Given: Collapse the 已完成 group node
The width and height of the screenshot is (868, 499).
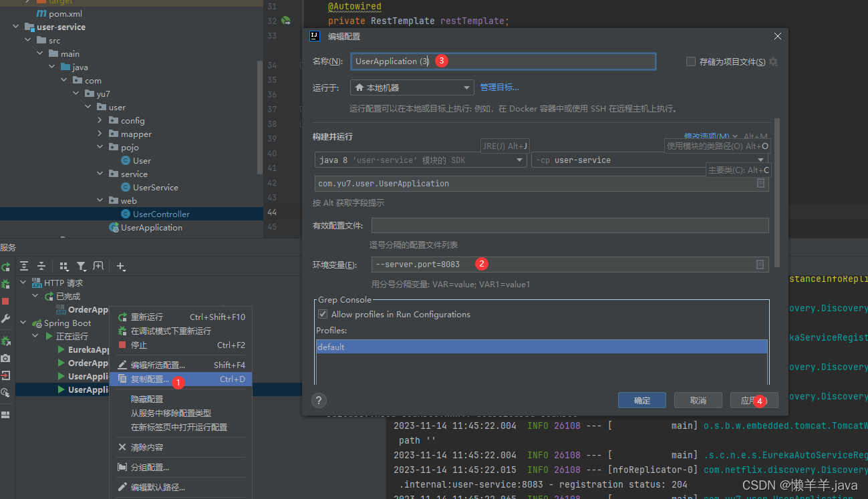Looking at the screenshot, I should (36, 296).
